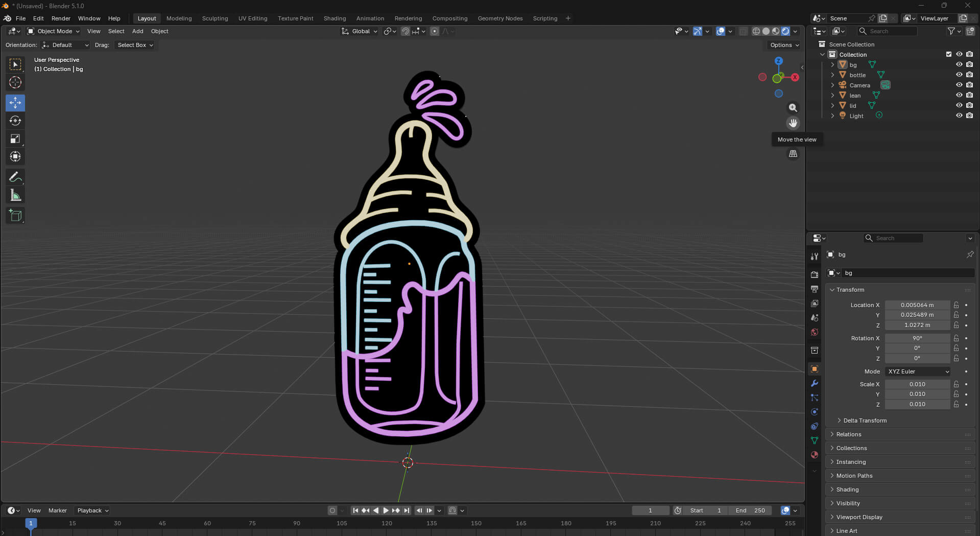
Task: Click the Location Z value field
Action: [917, 325]
